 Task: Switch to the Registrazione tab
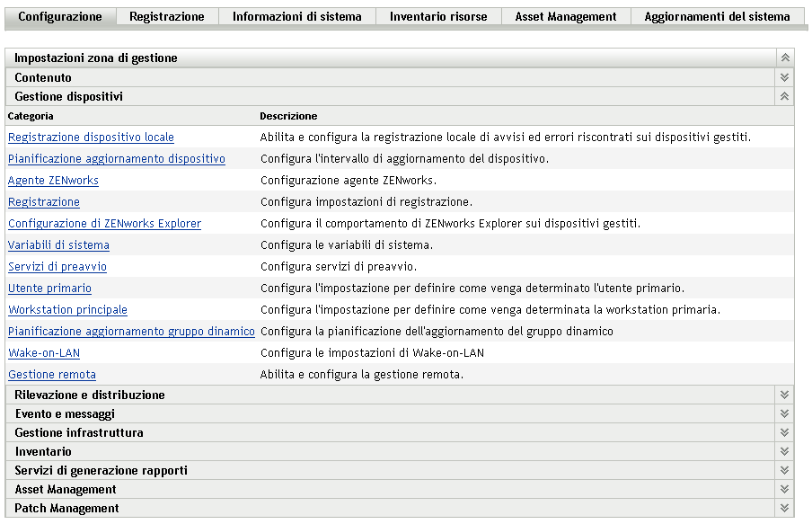(x=167, y=16)
